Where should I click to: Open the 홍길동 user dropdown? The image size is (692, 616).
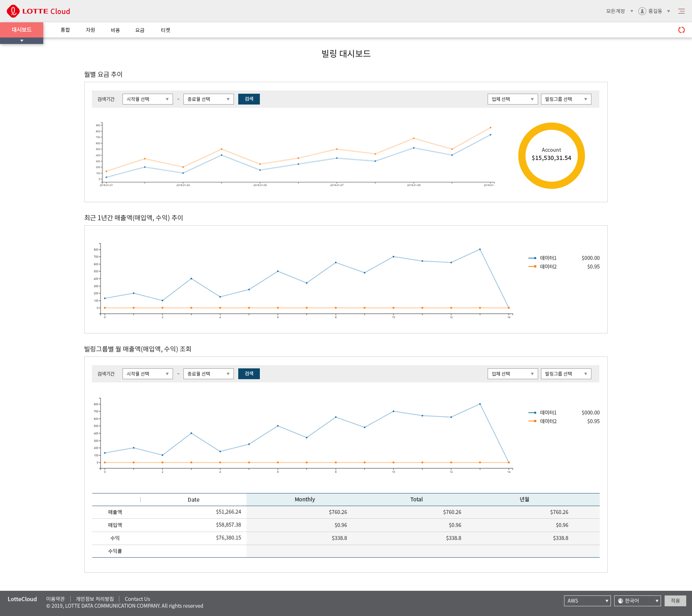point(659,11)
